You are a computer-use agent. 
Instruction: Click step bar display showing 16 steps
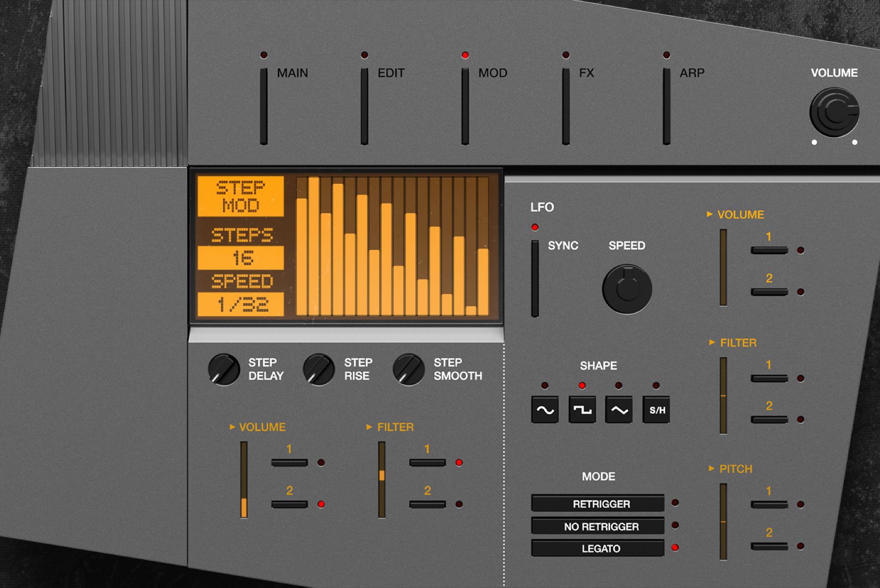tap(392, 245)
